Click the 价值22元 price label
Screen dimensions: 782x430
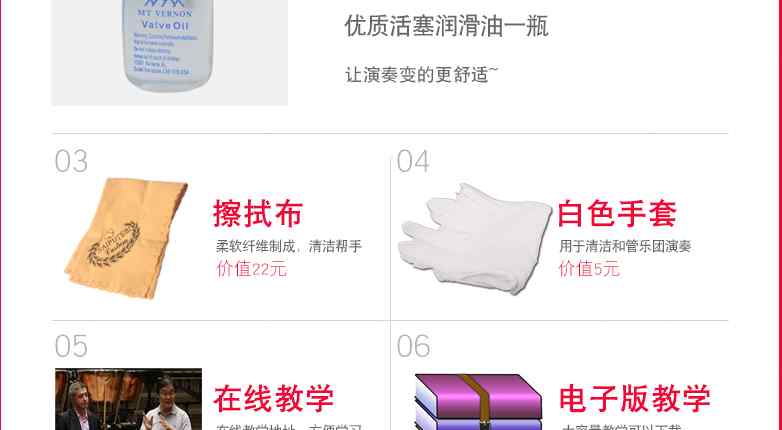tap(251, 269)
